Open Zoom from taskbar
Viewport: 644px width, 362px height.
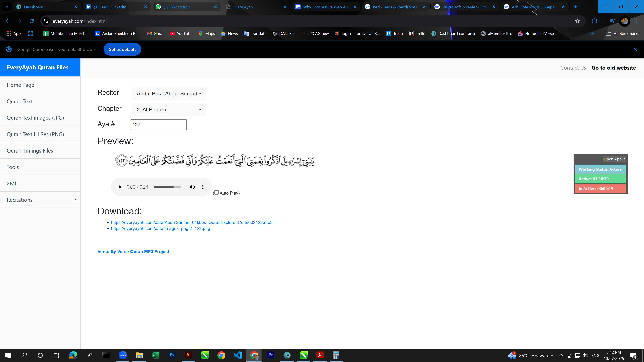point(122,355)
